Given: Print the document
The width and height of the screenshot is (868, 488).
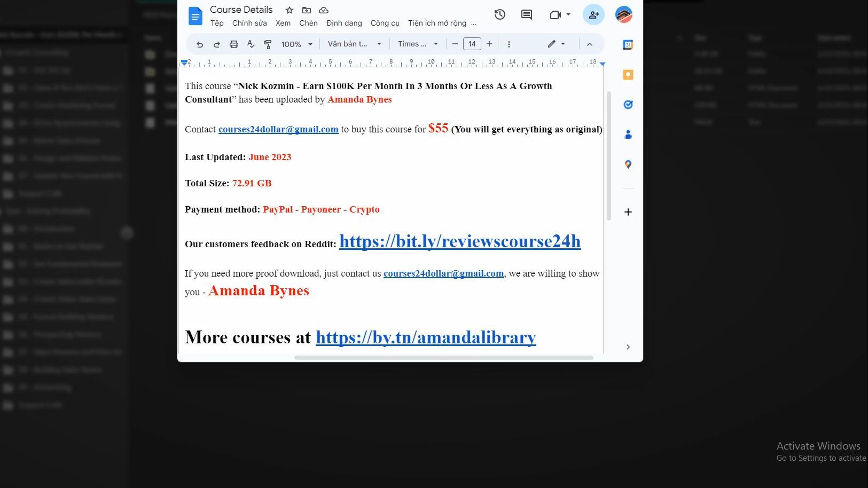Looking at the screenshot, I should (234, 44).
